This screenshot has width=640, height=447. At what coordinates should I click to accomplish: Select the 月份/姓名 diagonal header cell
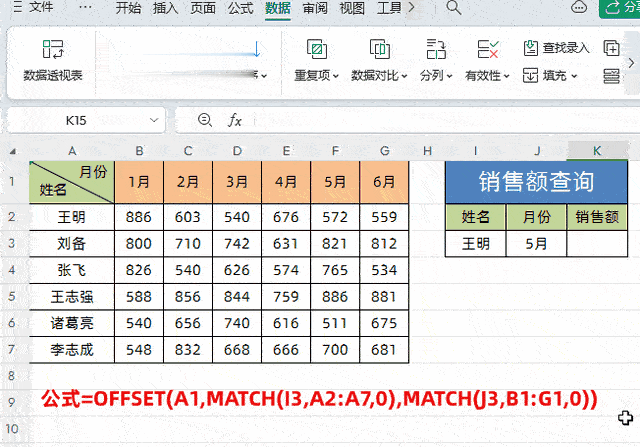tap(72, 182)
